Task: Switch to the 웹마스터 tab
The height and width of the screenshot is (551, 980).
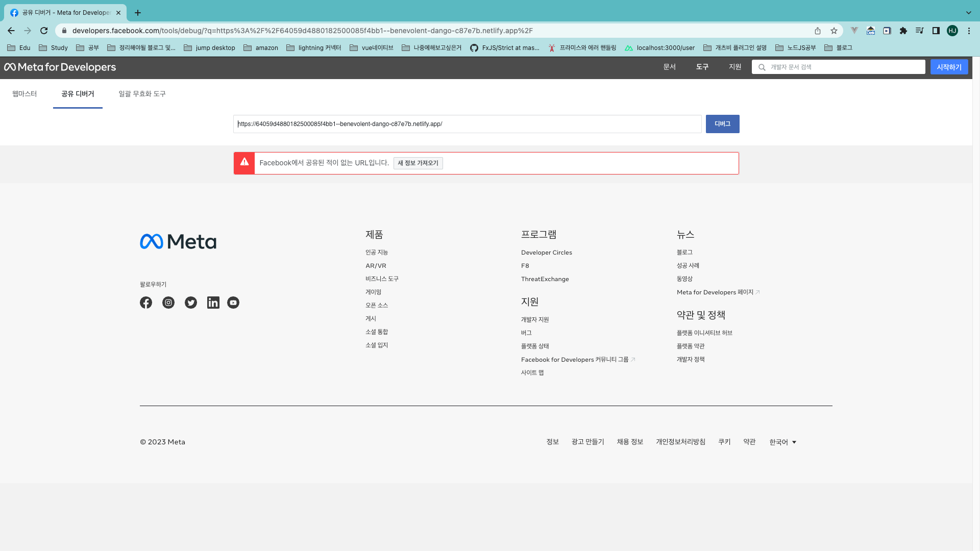Action: tap(24, 94)
